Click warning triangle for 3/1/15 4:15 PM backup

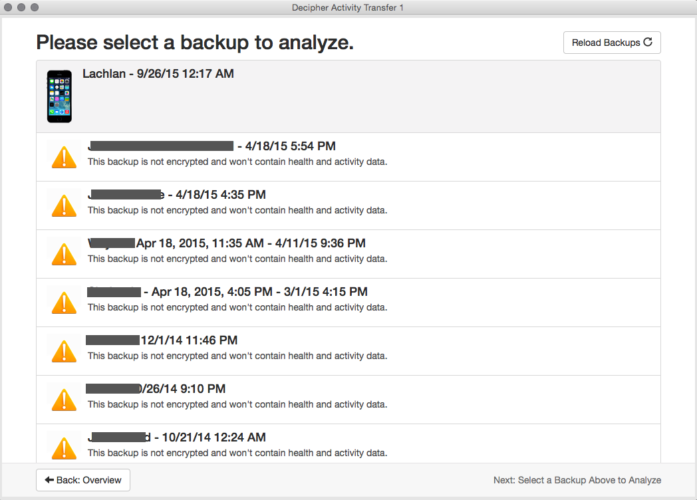(64, 303)
